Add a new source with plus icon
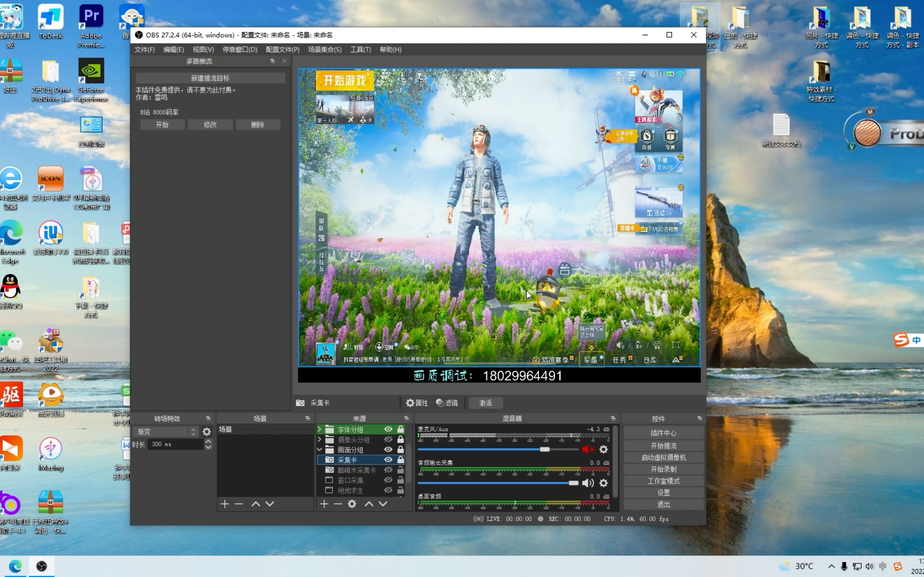924x577 pixels. click(324, 504)
